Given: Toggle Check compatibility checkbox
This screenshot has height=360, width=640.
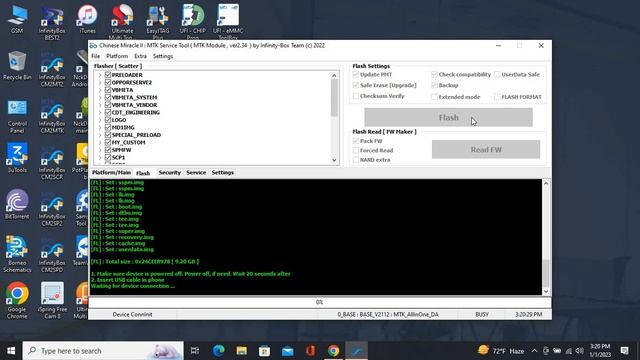Looking at the screenshot, I should (x=434, y=74).
